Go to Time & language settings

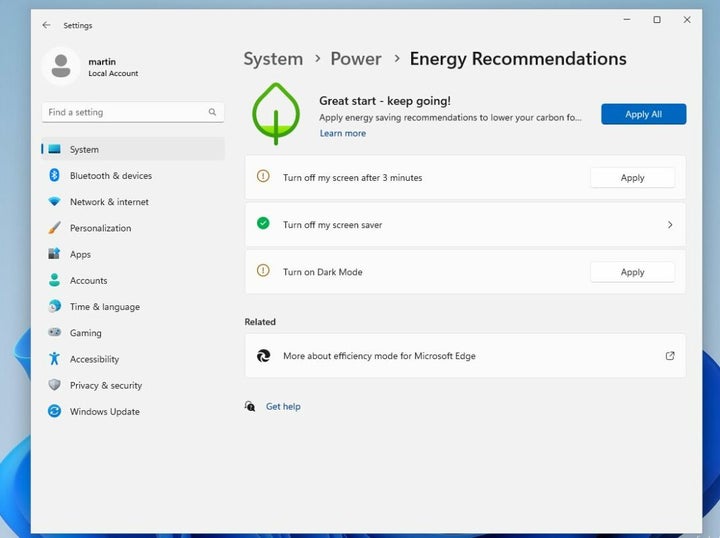tap(104, 307)
